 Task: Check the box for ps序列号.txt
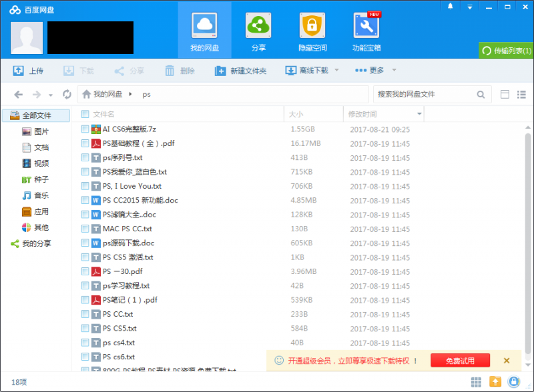85,157
